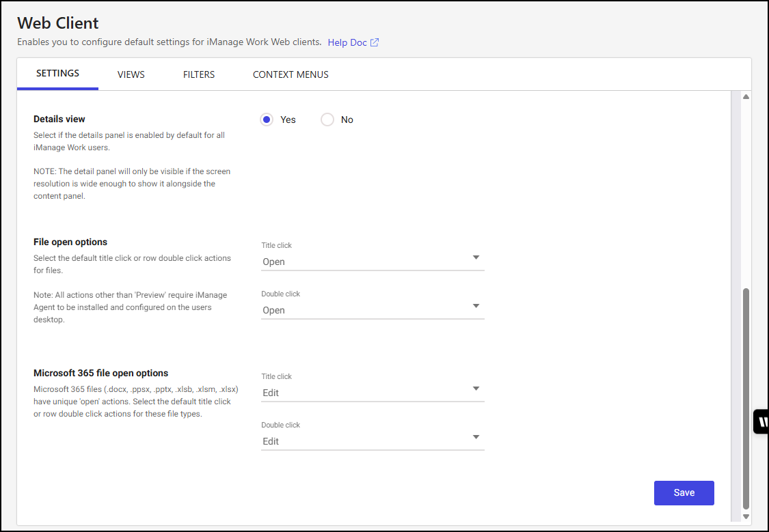Select the Settings tab
Image resolution: width=769 pixels, height=532 pixels.
click(57, 74)
